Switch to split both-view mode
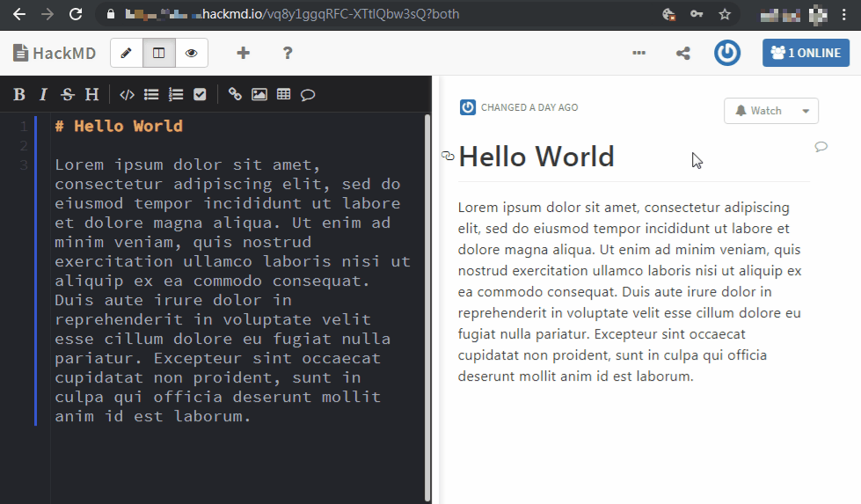This screenshot has width=861, height=504. (158, 53)
